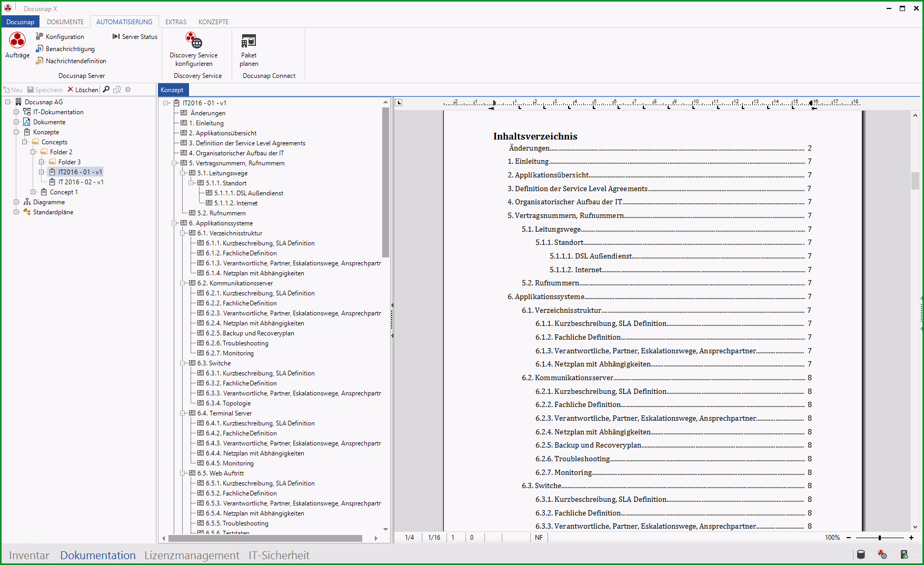Open Nachrichtendefinition
The width and height of the screenshot is (924, 565).
(71, 61)
